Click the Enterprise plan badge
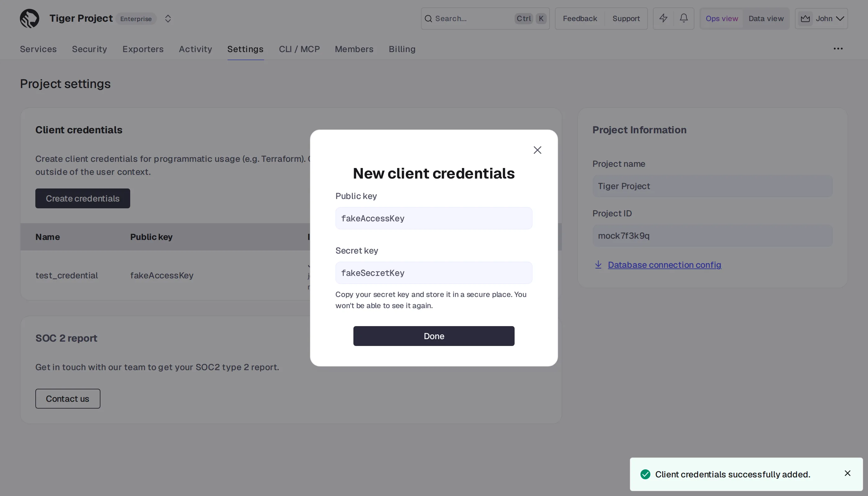 [x=136, y=19]
